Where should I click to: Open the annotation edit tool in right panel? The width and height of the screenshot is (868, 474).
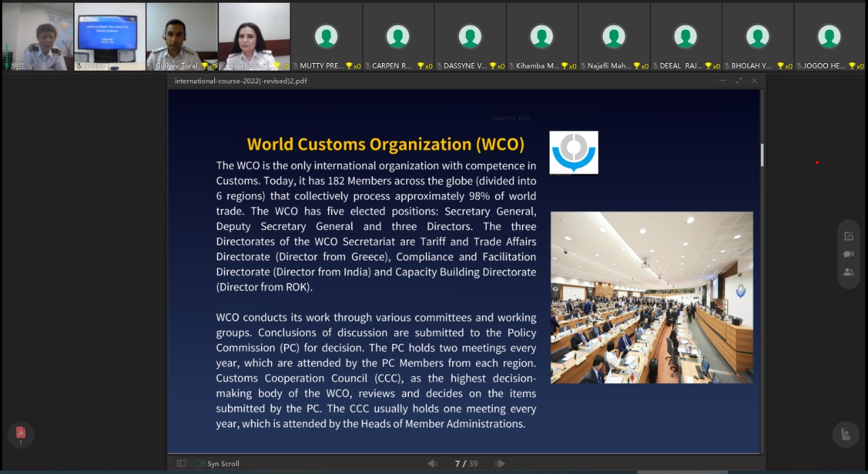point(848,236)
